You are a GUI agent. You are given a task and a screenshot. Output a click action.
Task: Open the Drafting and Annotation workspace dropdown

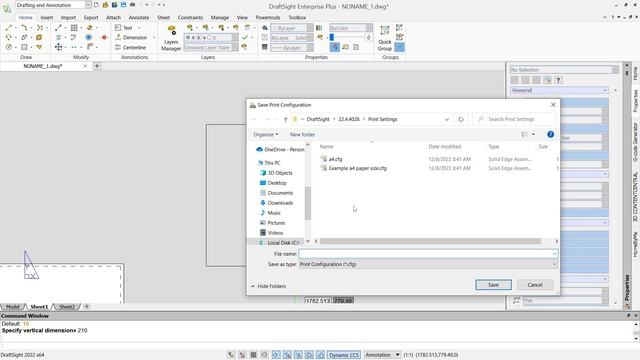pyautogui.click(x=88, y=5)
